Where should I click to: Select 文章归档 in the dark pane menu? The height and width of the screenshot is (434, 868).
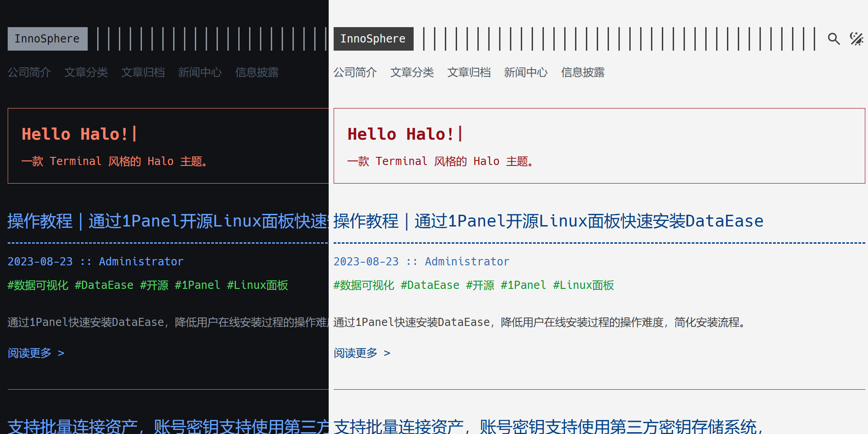click(x=143, y=72)
